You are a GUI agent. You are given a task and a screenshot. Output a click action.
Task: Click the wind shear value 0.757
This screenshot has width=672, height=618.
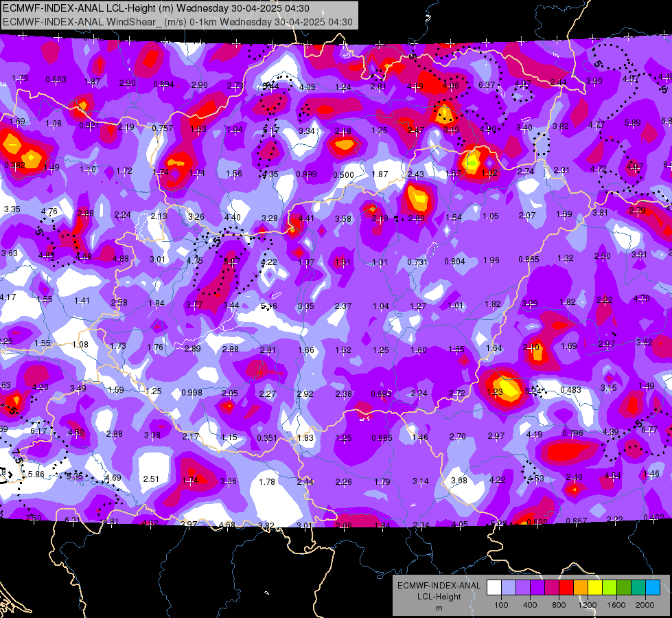[163, 128]
